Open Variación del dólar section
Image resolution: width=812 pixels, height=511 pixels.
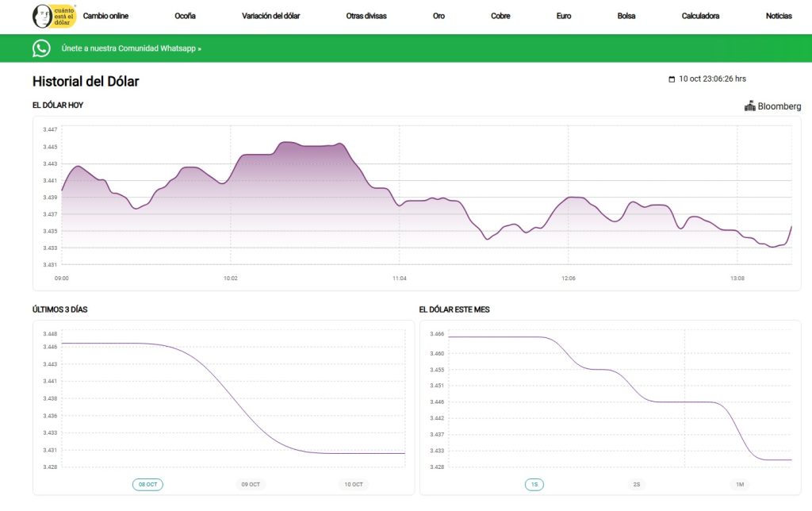270,16
